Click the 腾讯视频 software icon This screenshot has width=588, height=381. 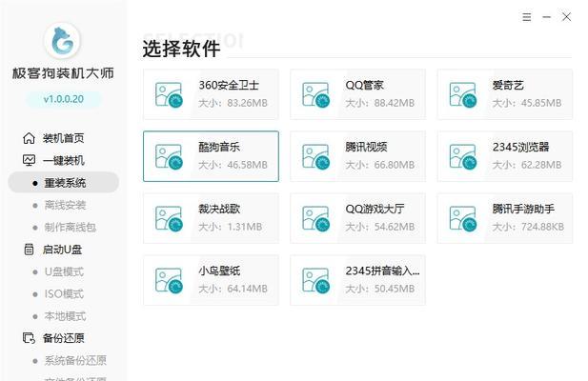[315, 156]
